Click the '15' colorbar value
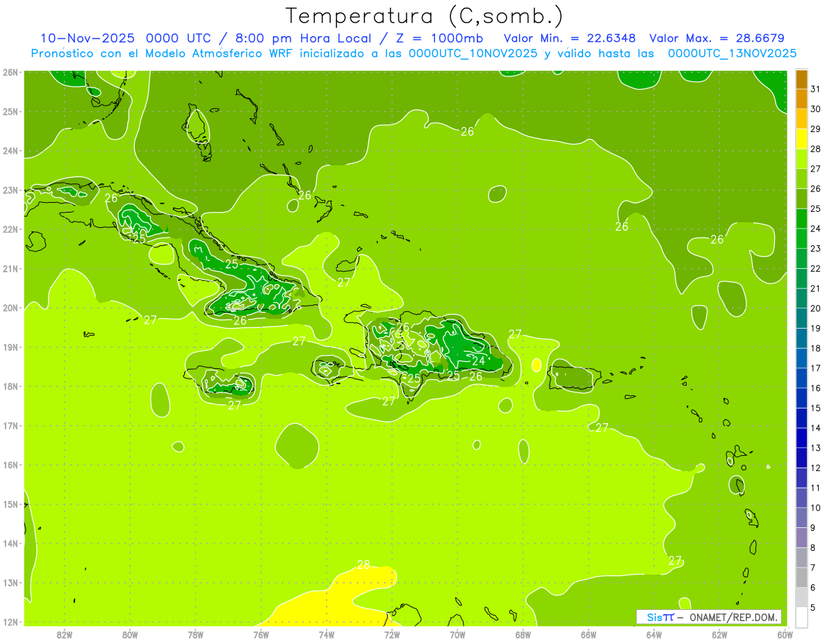The width and height of the screenshot is (834, 644). click(816, 408)
